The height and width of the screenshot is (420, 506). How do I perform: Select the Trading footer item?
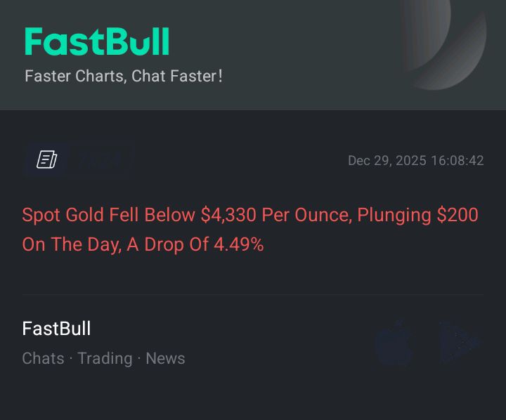pyautogui.click(x=105, y=358)
